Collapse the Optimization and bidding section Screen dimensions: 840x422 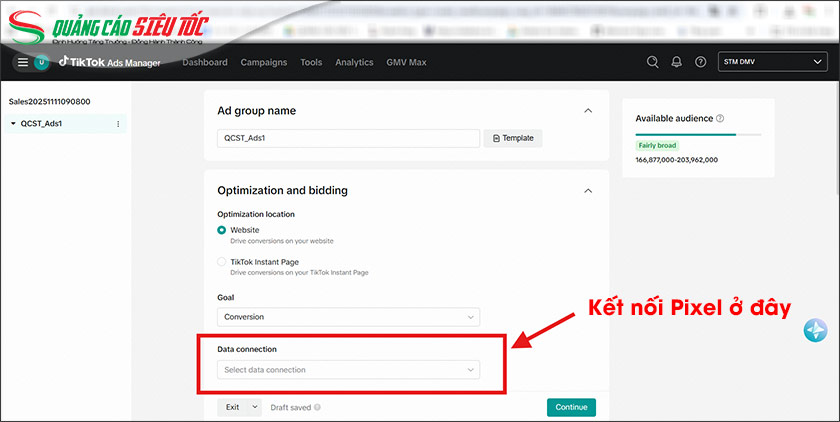[x=588, y=190]
